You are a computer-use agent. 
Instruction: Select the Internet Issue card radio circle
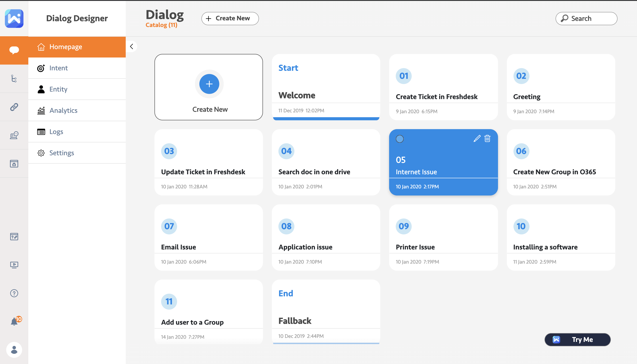[x=400, y=139]
